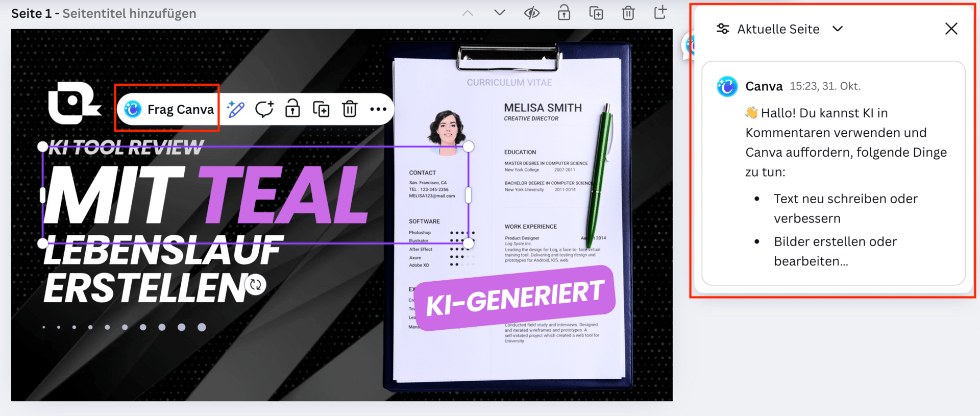Image resolution: width=980 pixels, height=416 pixels.
Task: Open the 'Aktuelle Seite' filter dropdown
Action: (779, 29)
